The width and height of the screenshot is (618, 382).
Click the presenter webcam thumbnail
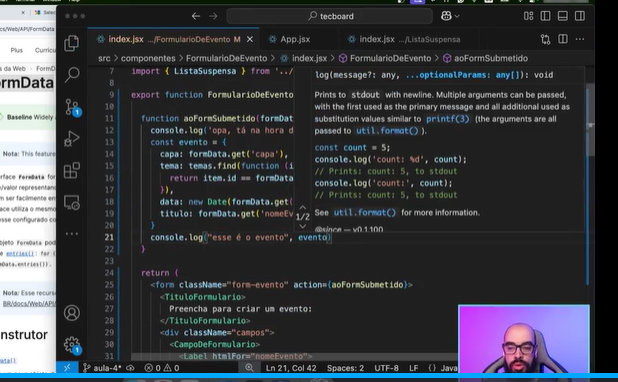tap(524, 339)
